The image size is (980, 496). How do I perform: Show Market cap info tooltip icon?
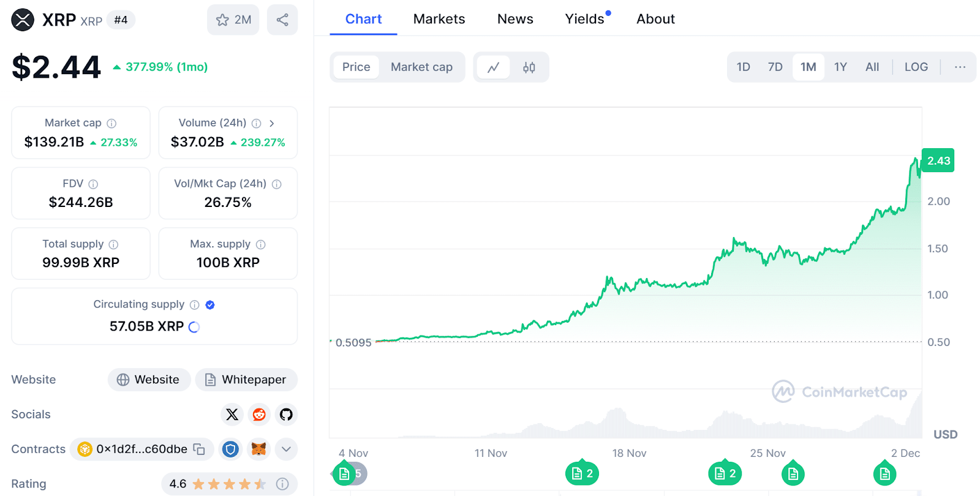coord(111,123)
